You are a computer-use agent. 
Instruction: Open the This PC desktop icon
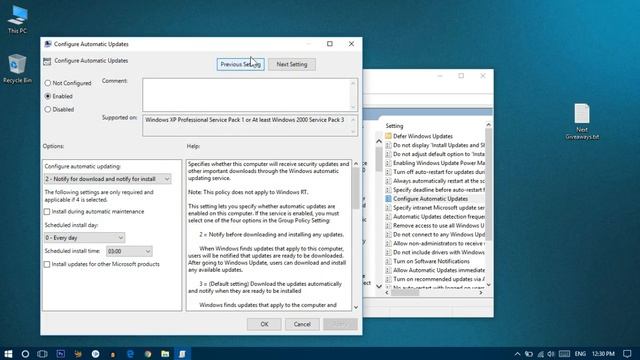(x=18, y=20)
